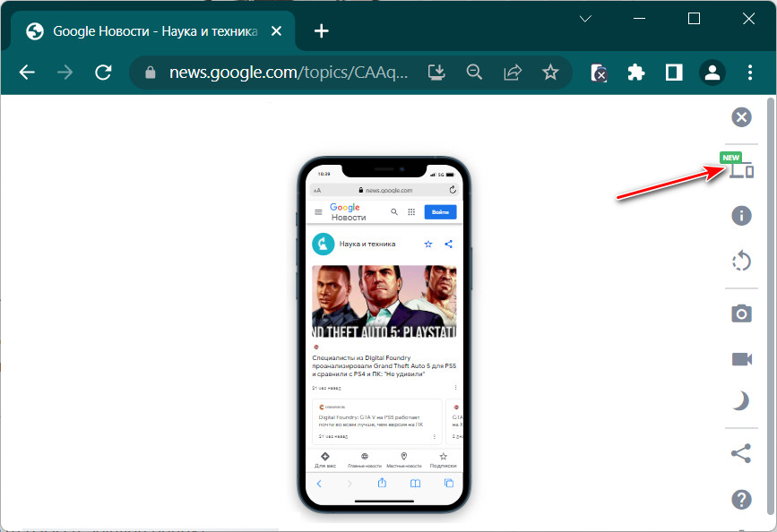
Task: View site information via the lock icon
Action: (x=151, y=73)
